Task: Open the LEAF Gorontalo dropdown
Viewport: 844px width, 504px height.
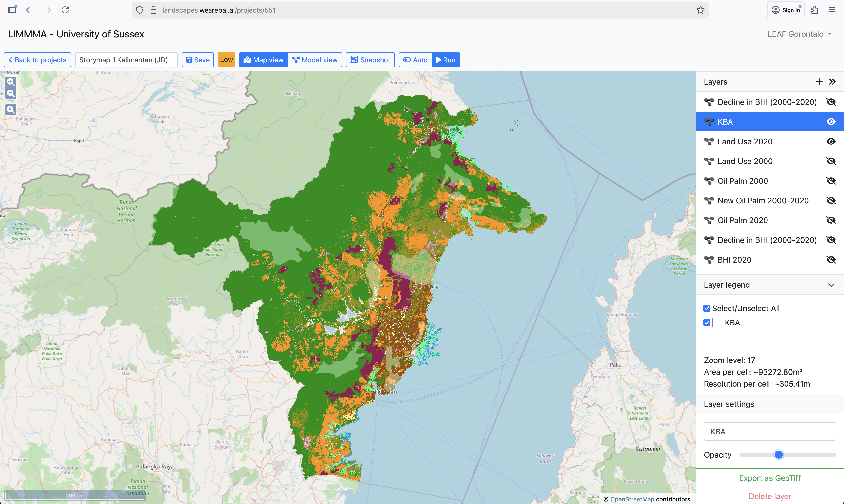Action: (x=800, y=34)
